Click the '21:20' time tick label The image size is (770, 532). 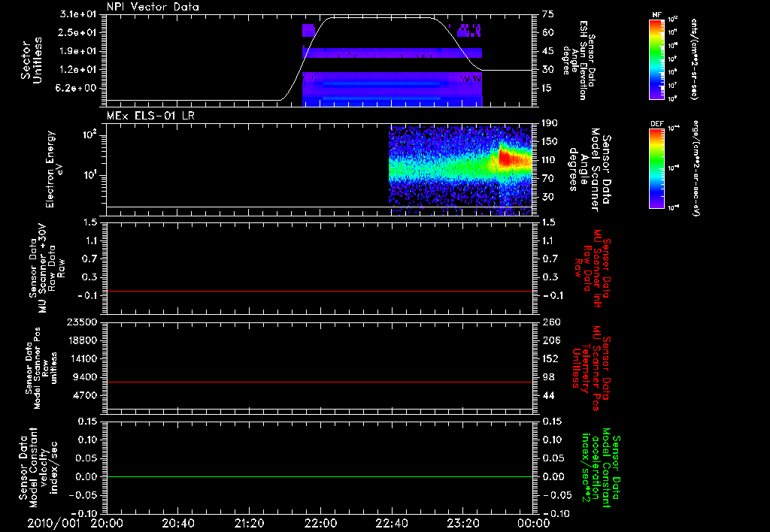[250, 523]
